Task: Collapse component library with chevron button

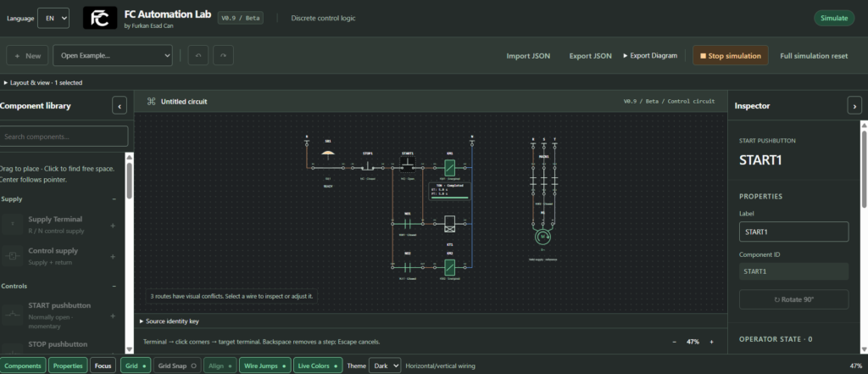Action: pyautogui.click(x=120, y=105)
